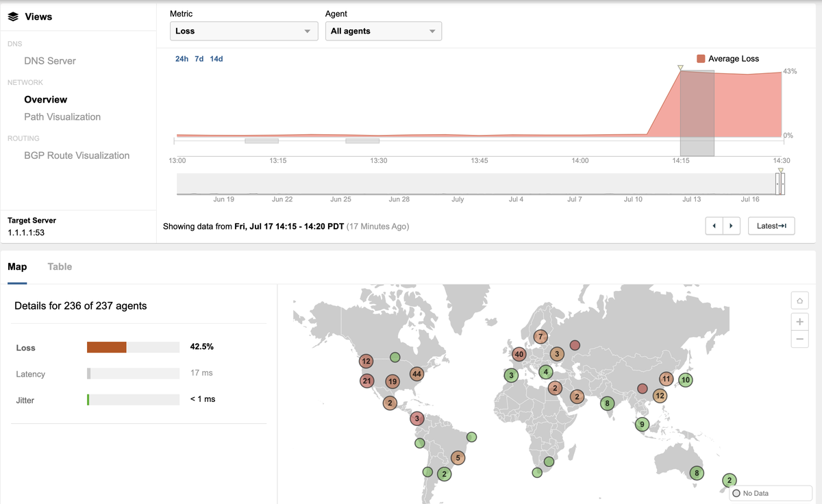Image resolution: width=822 pixels, height=504 pixels.
Task: Click the red cluster labeled 3 in Colombia
Action: (416, 418)
